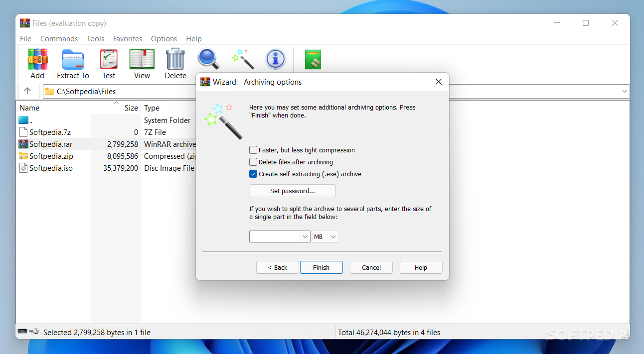Image resolution: width=644 pixels, height=354 pixels.
Task: Enable Faster, but less tight compression
Action: 253,150
